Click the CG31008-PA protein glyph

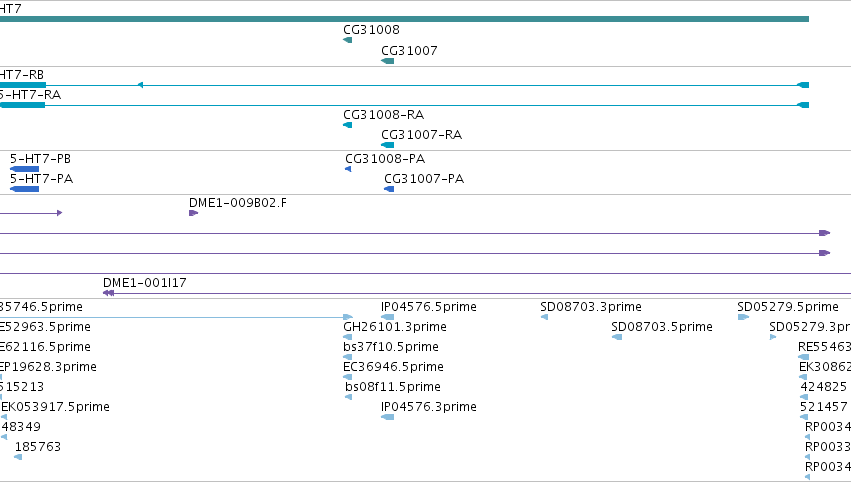coord(348,169)
